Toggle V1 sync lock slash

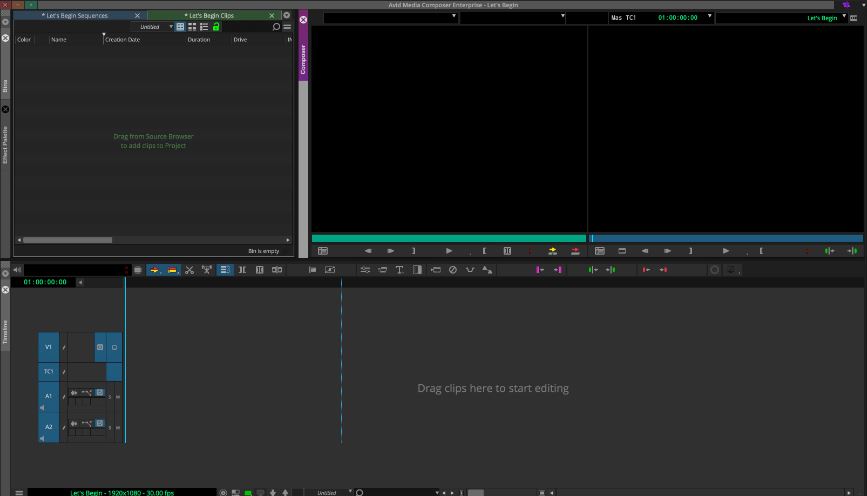64,347
